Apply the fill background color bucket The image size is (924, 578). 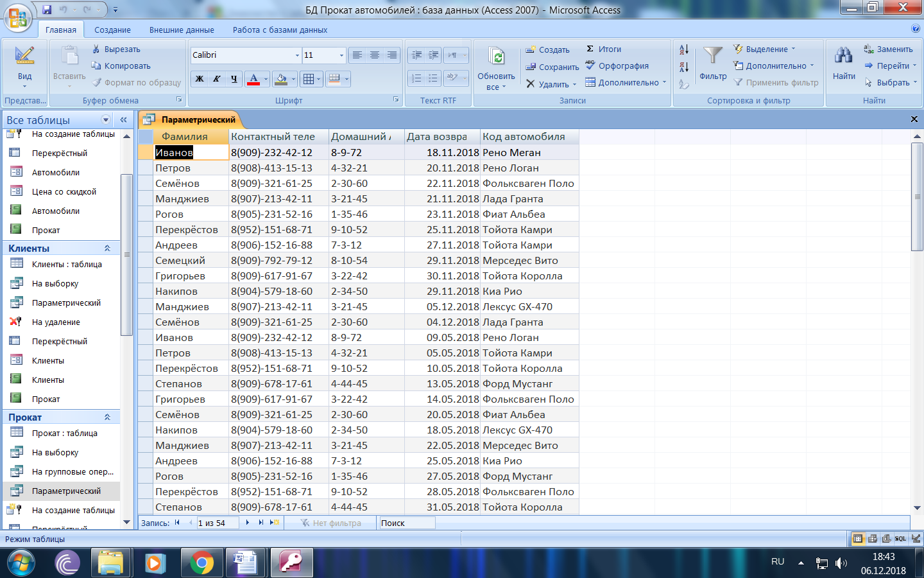tap(281, 79)
